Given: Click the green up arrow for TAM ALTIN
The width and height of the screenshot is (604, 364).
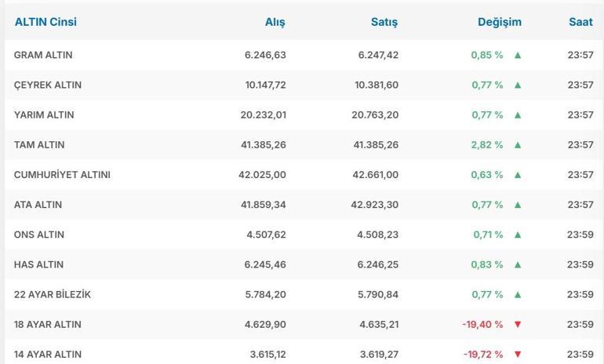Looking at the screenshot, I should click(x=518, y=145).
